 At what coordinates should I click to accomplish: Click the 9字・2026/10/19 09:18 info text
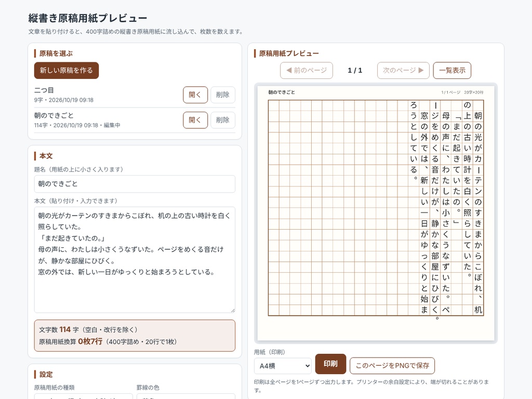coord(64,100)
